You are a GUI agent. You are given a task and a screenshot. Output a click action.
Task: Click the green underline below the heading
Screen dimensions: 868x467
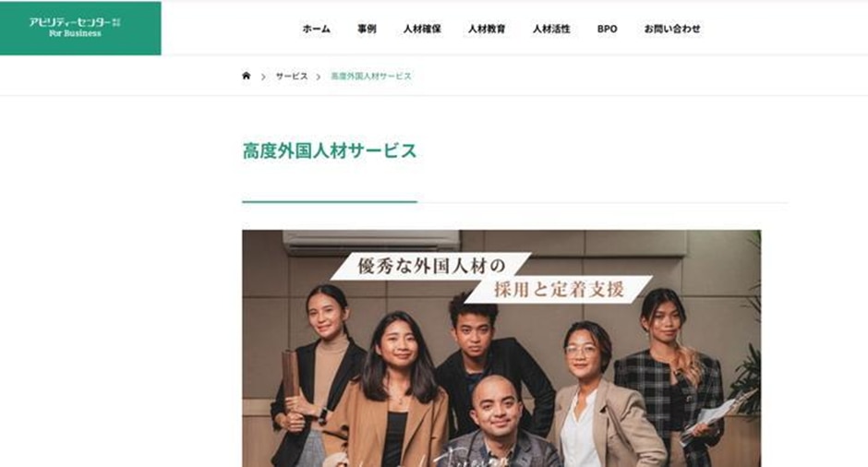pos(330,202)
